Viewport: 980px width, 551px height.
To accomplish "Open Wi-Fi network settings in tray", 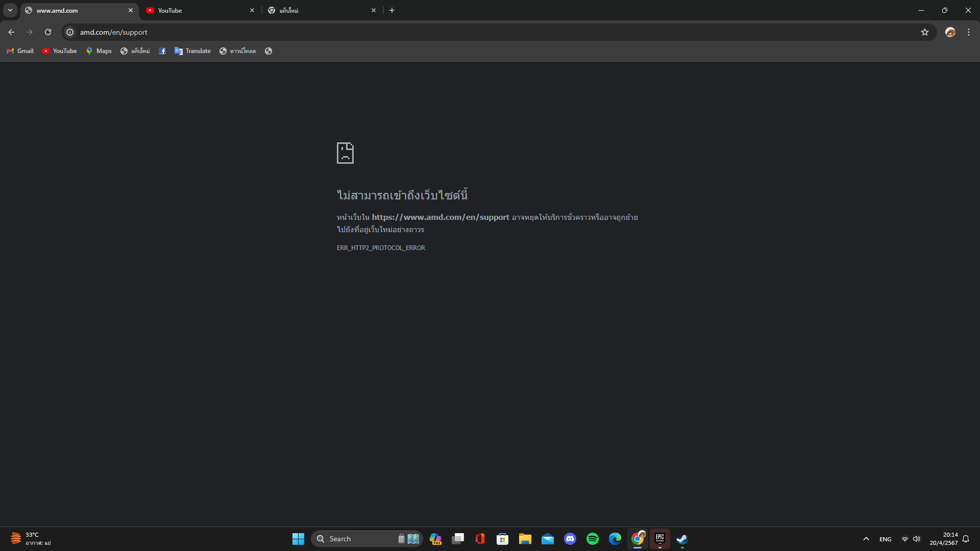I will click(x=905, y=539).
